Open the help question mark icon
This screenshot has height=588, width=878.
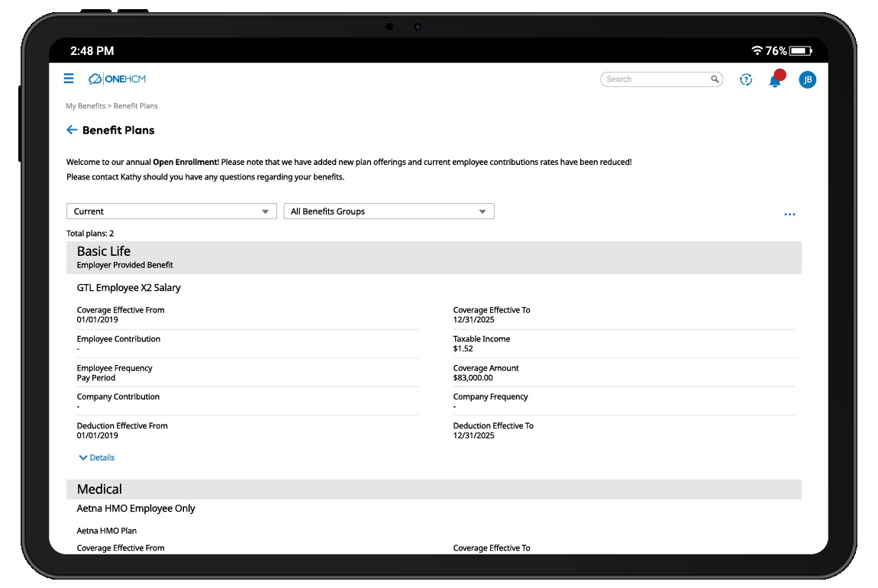pos(746,79)
